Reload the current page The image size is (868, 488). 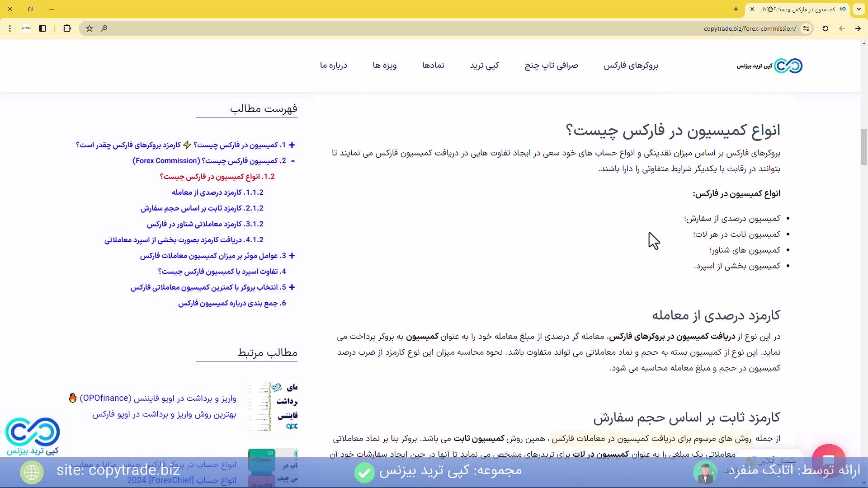click(825, 28)
